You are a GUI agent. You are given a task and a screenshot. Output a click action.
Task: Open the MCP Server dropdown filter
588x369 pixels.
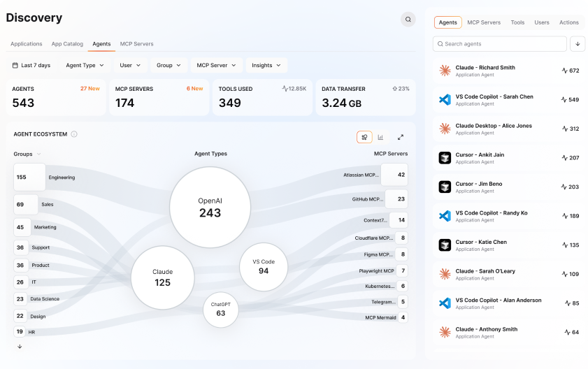[x=216, y=65]
